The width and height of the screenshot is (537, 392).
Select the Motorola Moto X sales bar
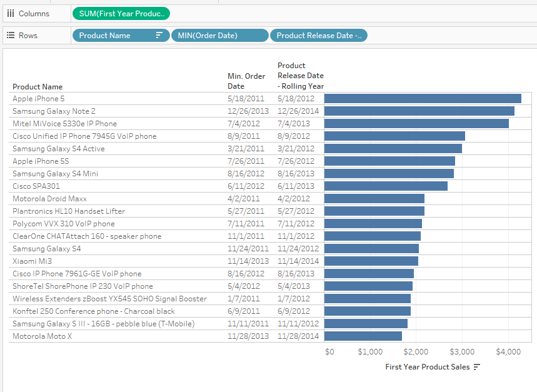363,336
